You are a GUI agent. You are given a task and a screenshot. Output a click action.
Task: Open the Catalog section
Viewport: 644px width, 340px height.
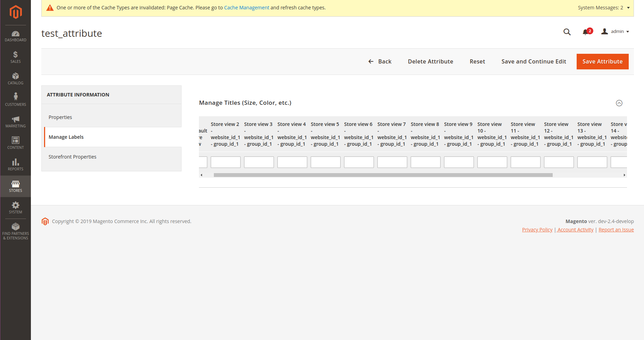point(15,79)
